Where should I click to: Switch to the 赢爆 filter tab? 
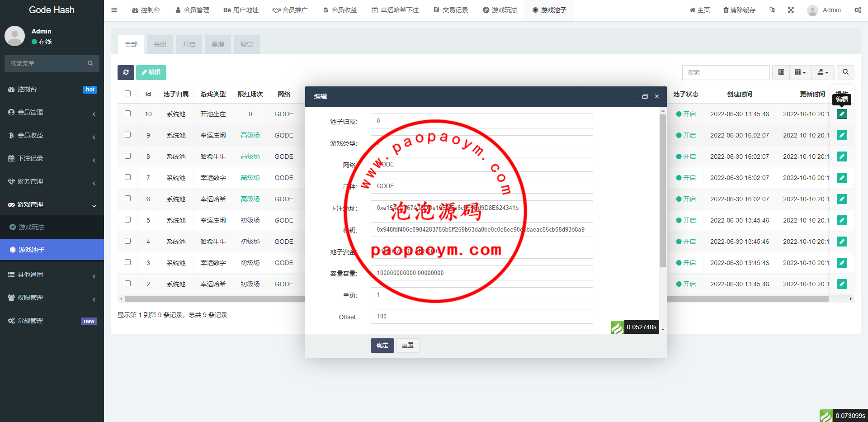coord(218,44)
